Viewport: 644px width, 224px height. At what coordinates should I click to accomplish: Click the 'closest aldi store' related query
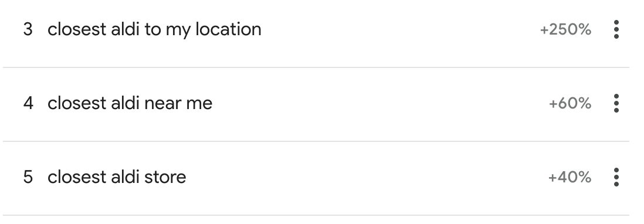pos(117,177)
